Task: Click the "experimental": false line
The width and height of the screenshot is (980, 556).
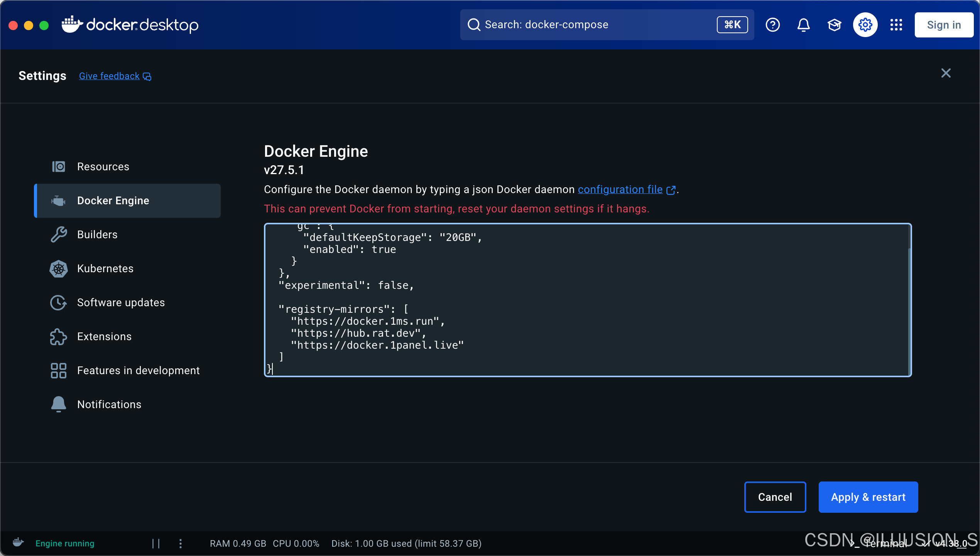Action: pos(346,285)
